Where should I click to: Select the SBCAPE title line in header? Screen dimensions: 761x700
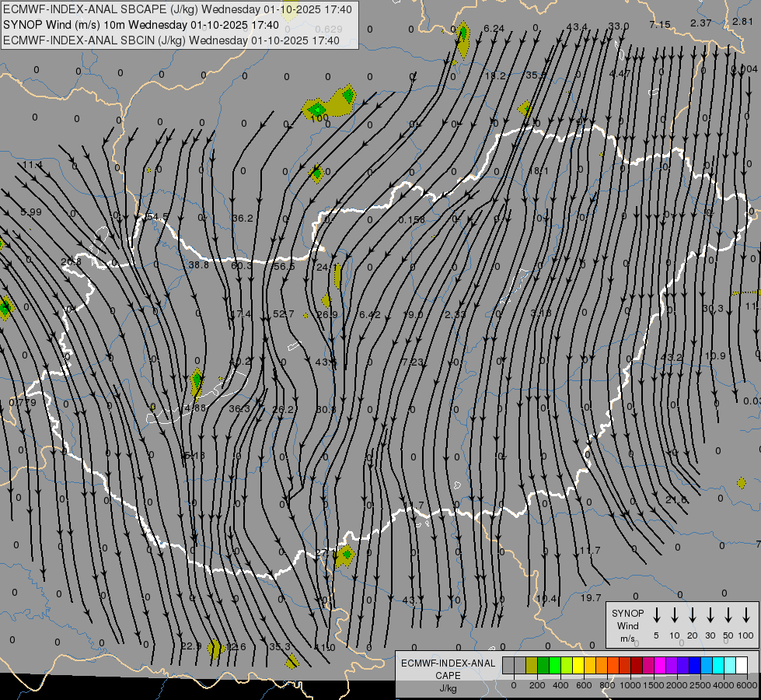[178, 9]
